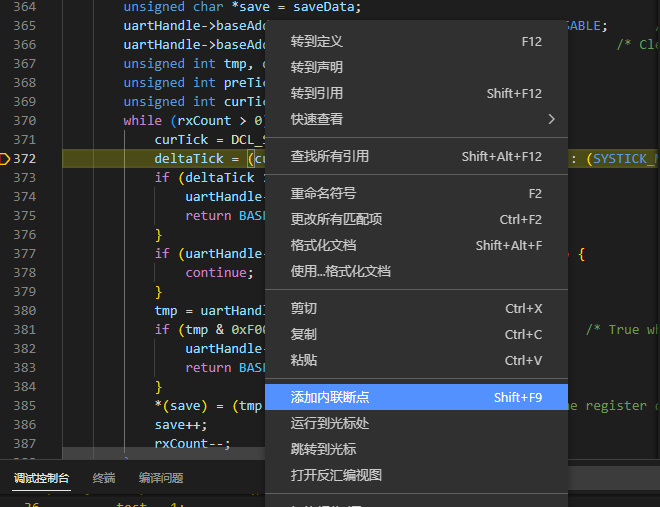
Task: Select 复制 menu item
Action: click(x=416, y=334)
